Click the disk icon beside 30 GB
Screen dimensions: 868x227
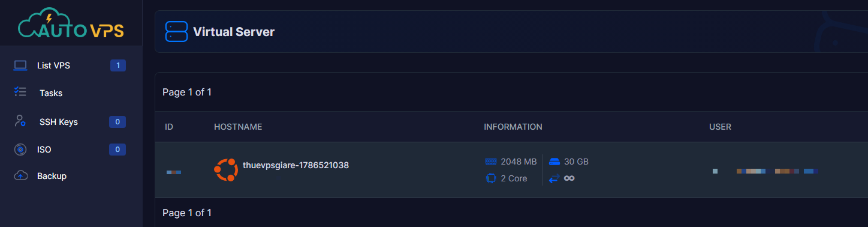(554, 162)
